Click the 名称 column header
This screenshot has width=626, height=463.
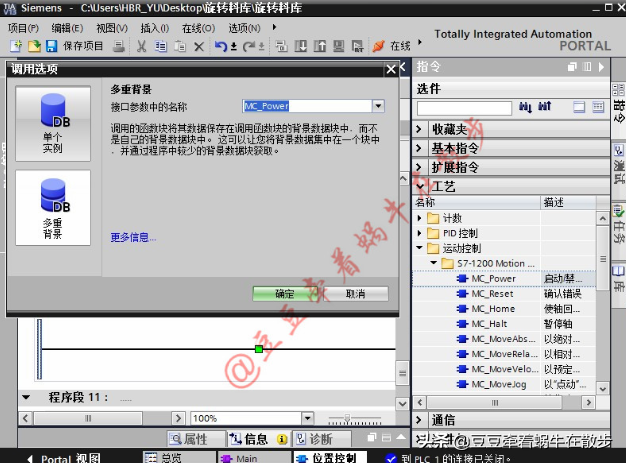(x=477, y=202)
